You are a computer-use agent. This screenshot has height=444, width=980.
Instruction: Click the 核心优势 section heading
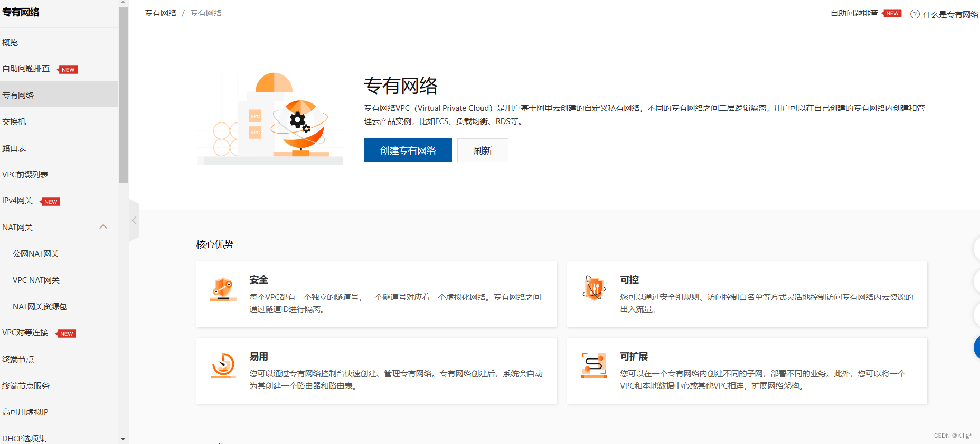(x=215, y=244)
